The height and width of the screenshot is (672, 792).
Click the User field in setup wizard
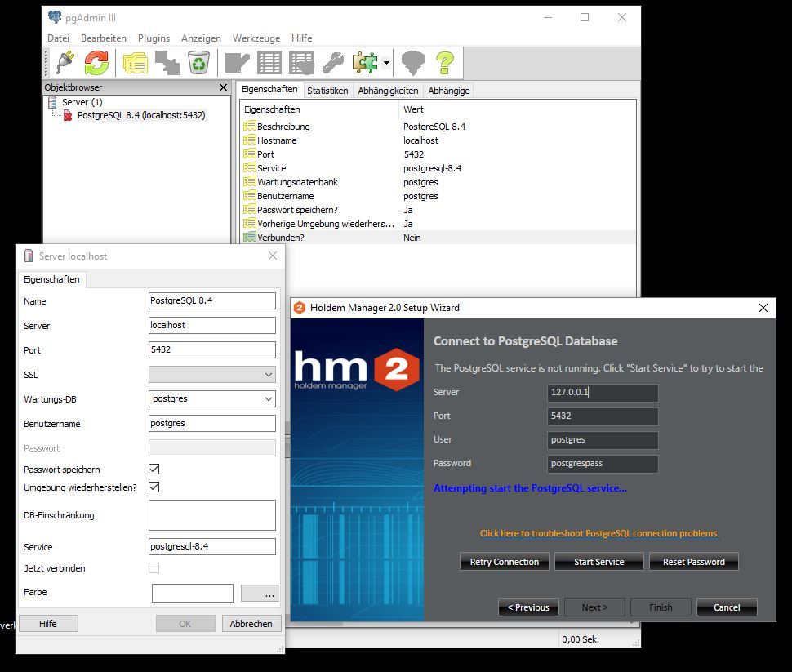pyautogui.click(x=603, y=440)
